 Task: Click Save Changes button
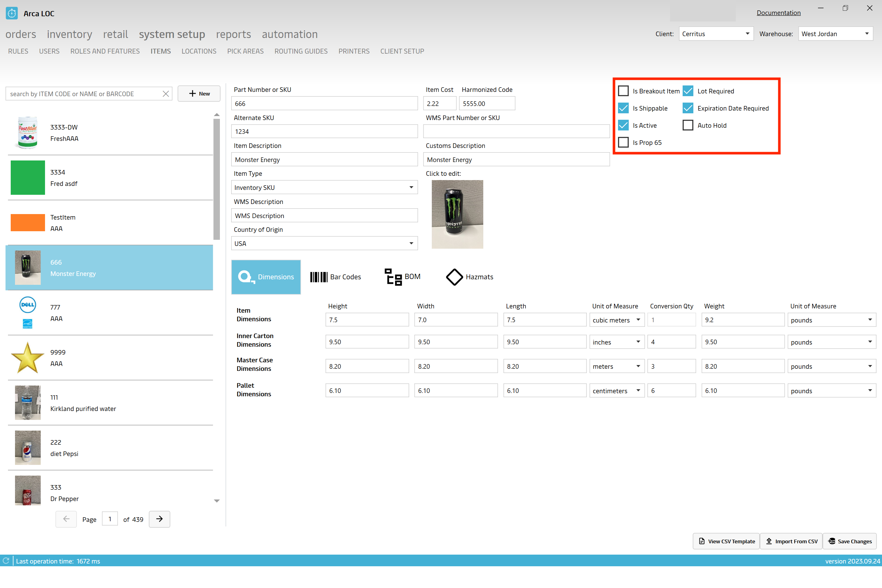coord(850,541)
